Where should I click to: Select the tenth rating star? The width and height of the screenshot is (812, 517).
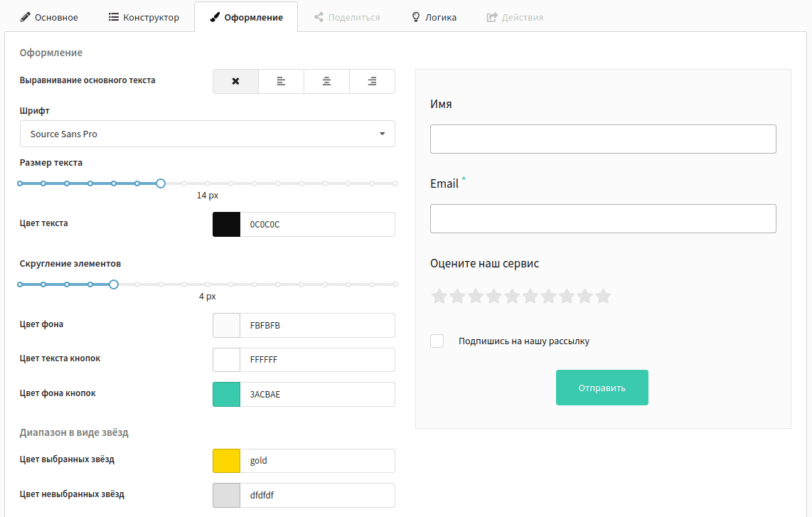pos(603,297)
